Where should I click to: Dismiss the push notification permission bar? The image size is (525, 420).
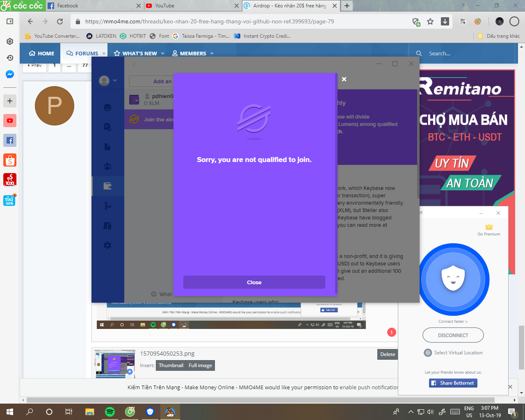[x=510, y=387]
